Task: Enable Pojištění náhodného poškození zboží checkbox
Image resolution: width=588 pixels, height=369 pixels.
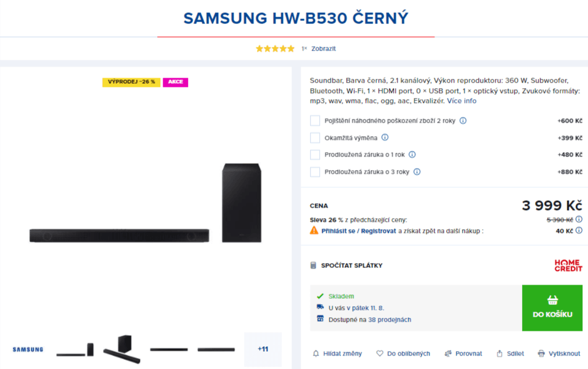Action: pos(315,121)
